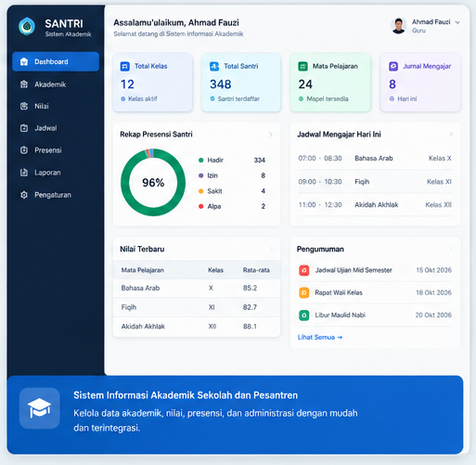Click the Hari ini status dot
Viewport: 476px width, 465px height.
point(392,98)
